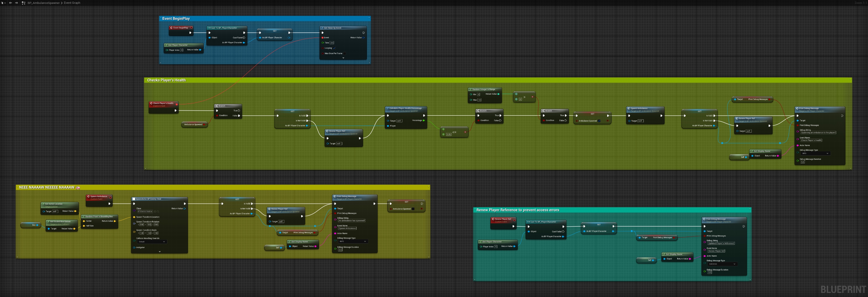The image size is (868, 297).
Task: Open the Debug Message Type dropdown in the NEEE NAAAAW comment
Action: pos(353,241)
